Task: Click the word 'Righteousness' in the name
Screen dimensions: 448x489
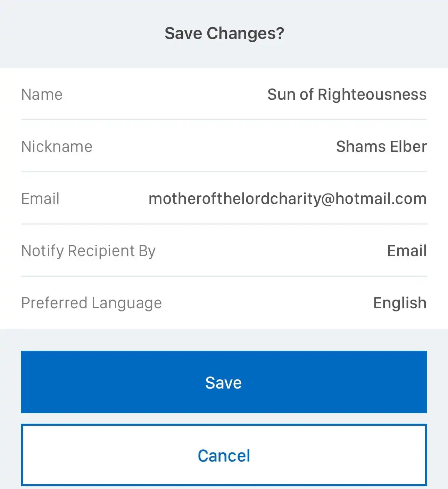Action: (x=372, y=95)
